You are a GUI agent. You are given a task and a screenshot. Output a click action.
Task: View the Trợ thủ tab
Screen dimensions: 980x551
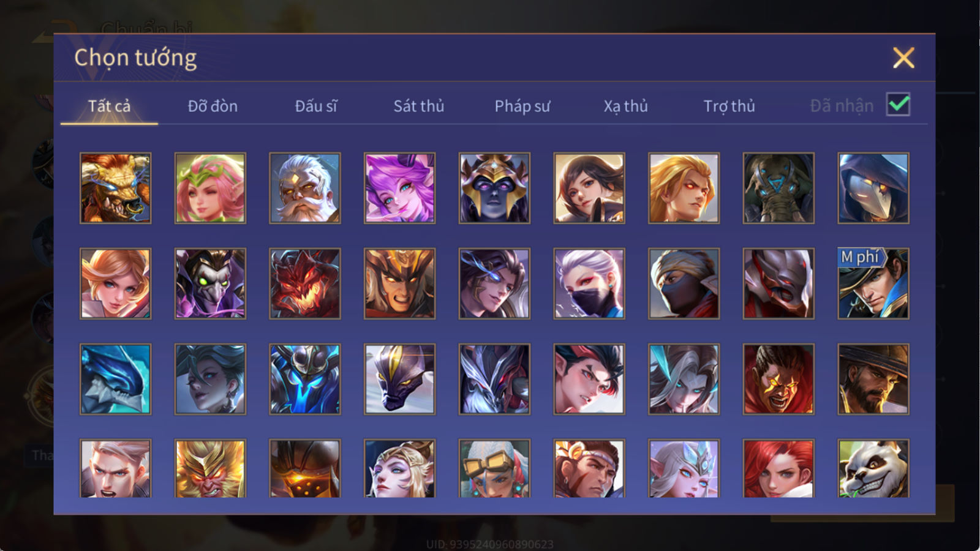tap(729, 106)
